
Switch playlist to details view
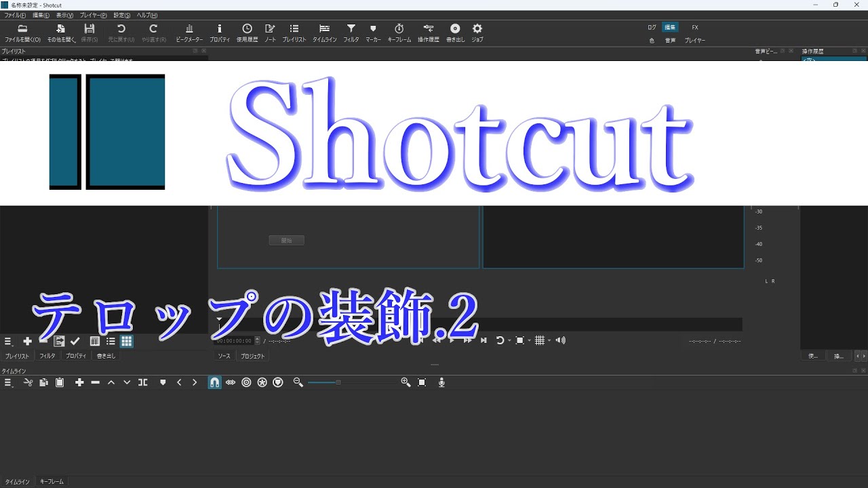[x=95, y=342]
